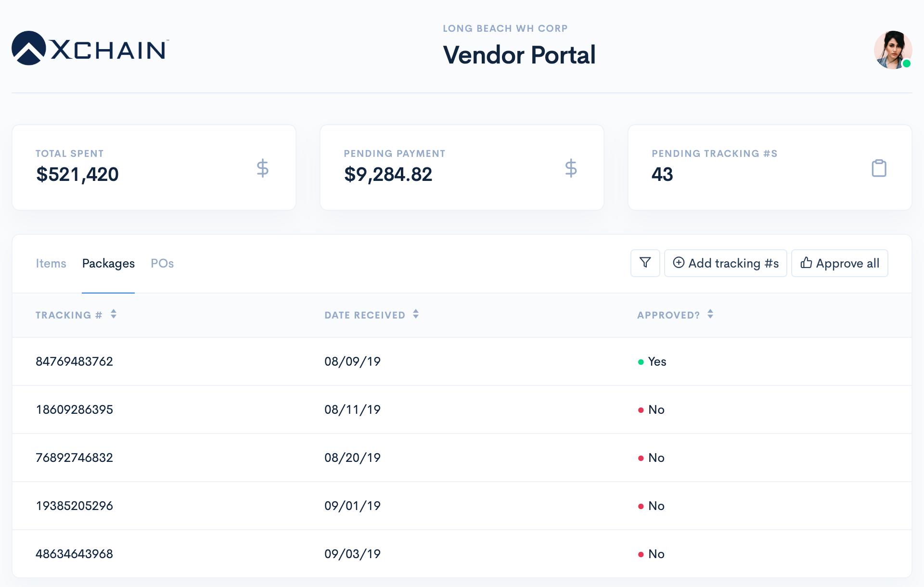Click the XCHAIN logo
This screenshot has width=924, height=587.
(89, 49)
